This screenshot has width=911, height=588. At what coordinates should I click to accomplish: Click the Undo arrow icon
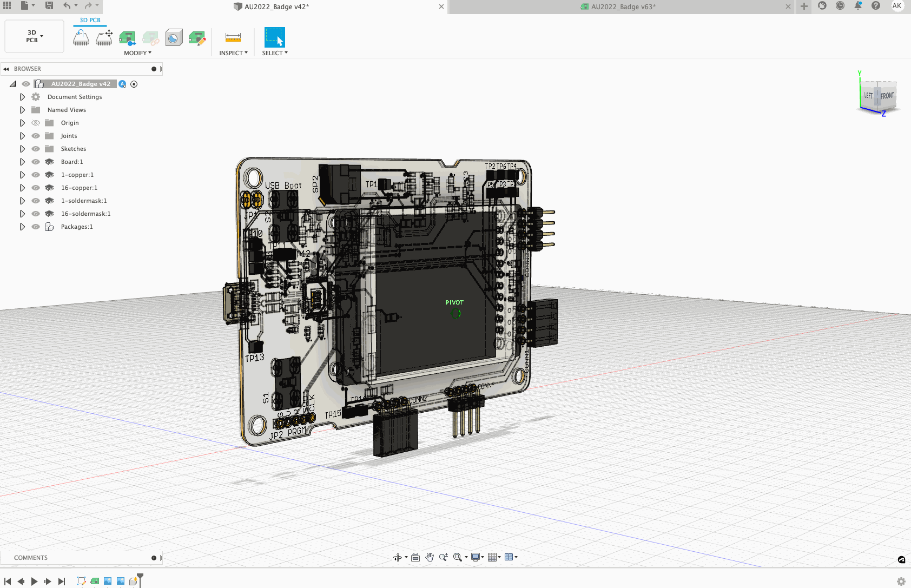[67, 6]
